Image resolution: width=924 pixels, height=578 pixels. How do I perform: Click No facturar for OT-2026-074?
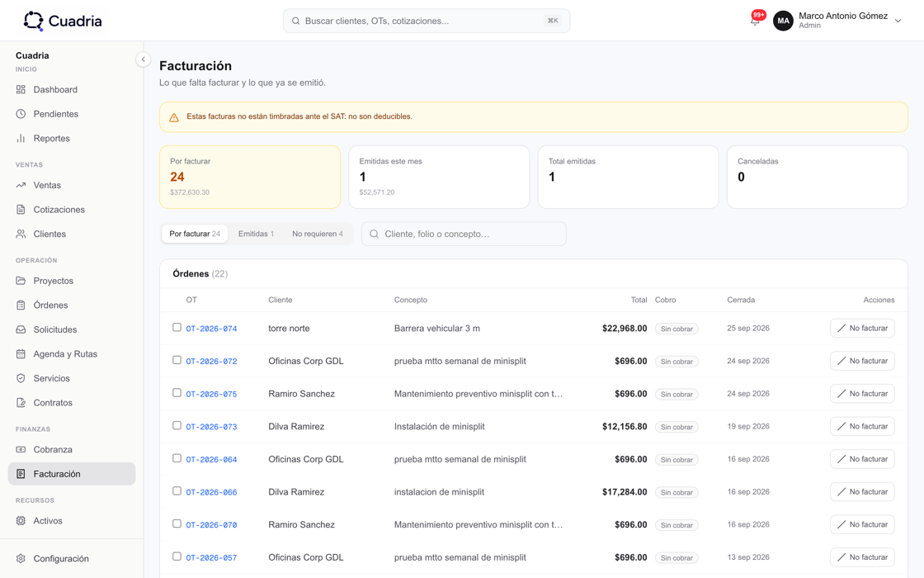click(x=862, y=328)
